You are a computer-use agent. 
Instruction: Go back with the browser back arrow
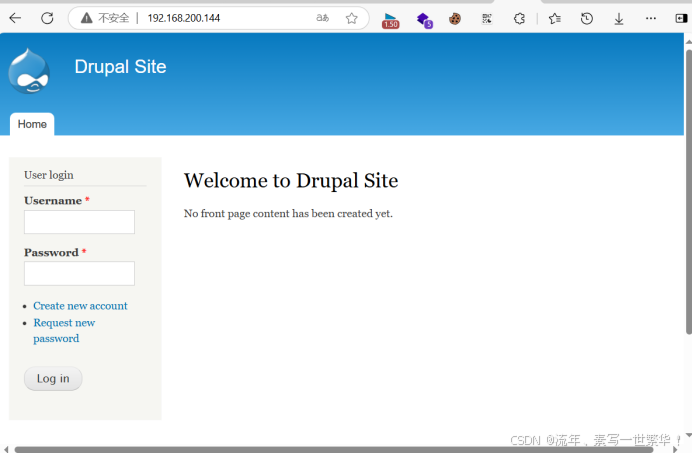coord(15,18)
